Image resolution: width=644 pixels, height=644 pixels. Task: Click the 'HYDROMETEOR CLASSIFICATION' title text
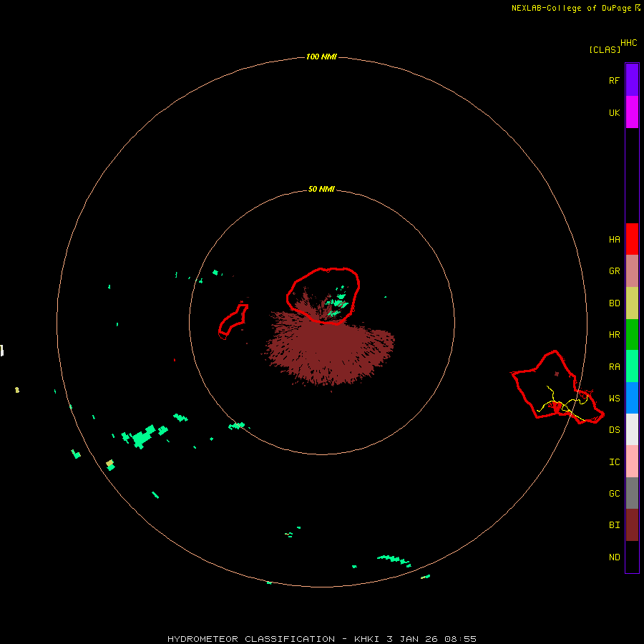pyautogui.click(x=251, y=639)
